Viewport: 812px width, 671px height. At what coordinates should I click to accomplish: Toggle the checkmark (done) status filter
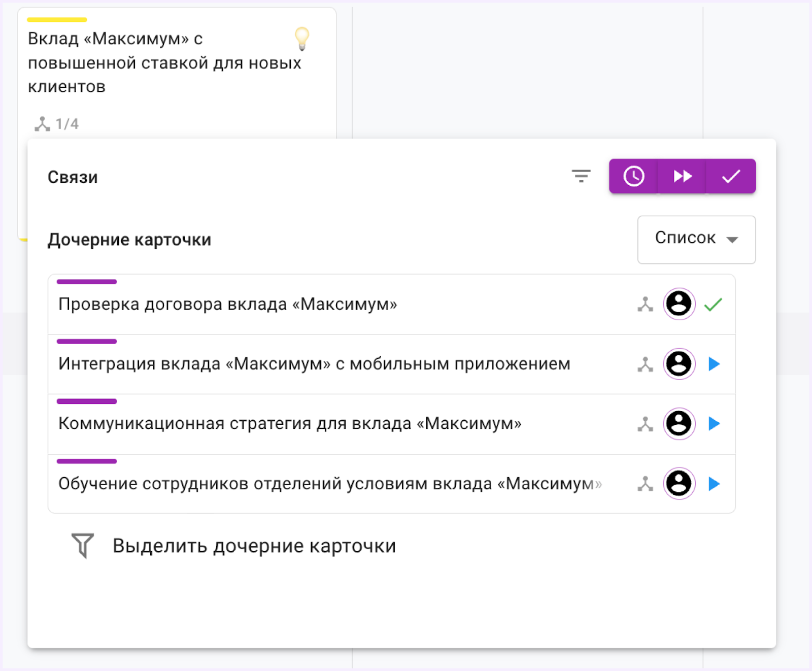tap(731, 176)
